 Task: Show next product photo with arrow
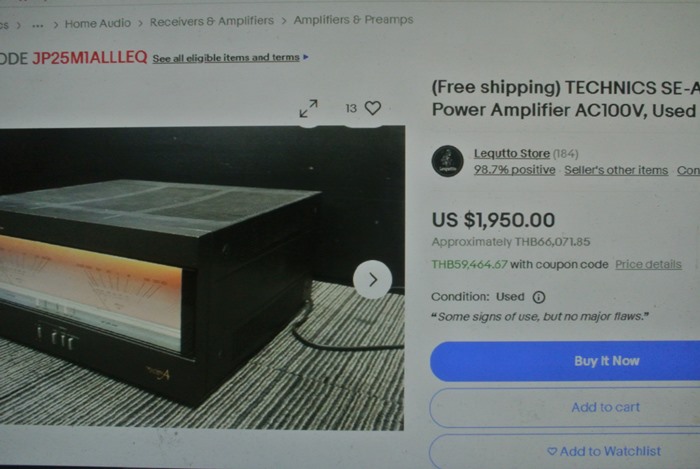tap(372, 279)
